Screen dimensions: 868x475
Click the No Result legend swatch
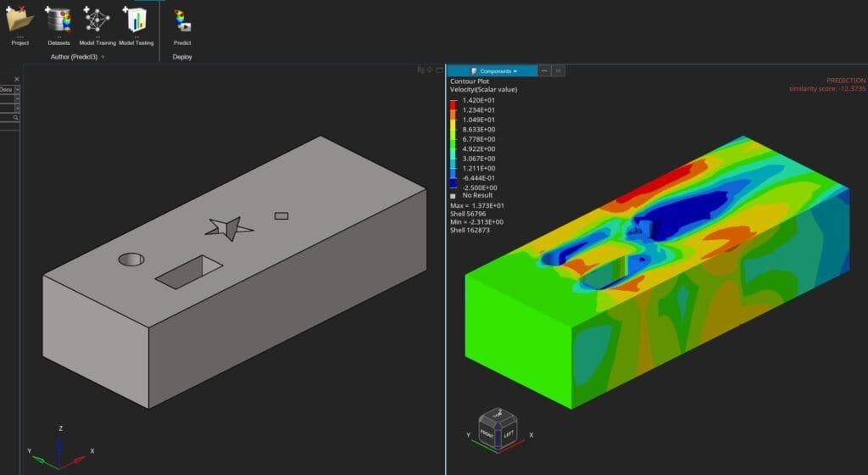pyautogui.click(x=453, y=196)
